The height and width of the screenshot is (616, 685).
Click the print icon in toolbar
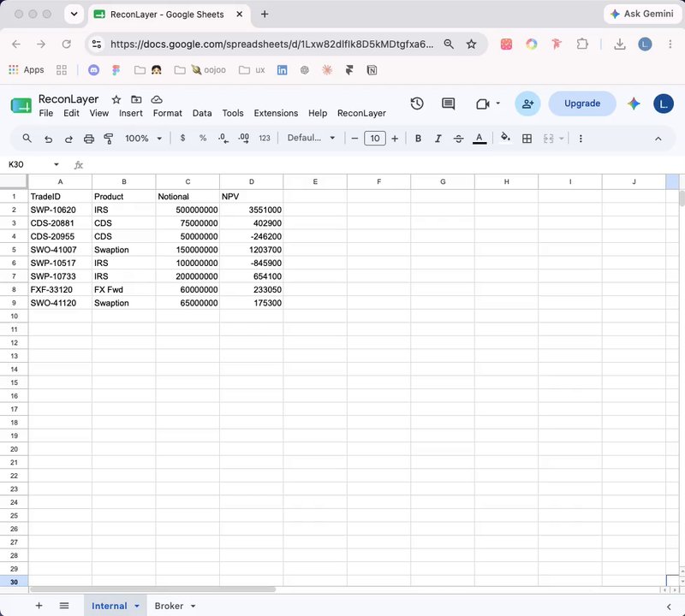click(89, 139)
